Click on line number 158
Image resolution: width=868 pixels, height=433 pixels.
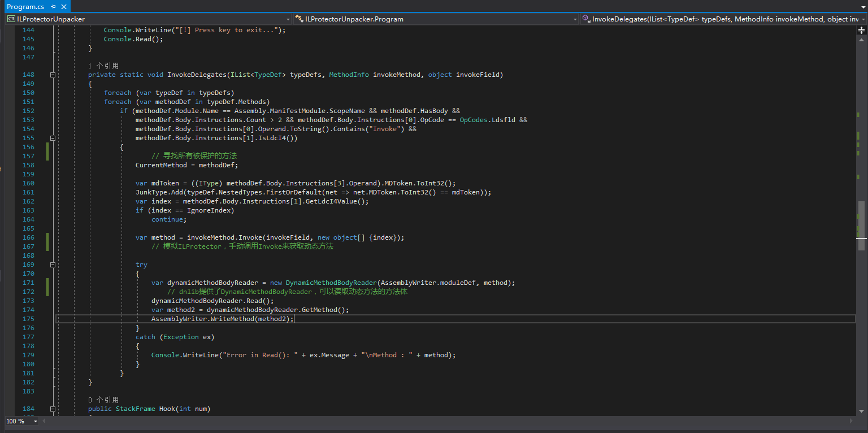point(28,165)
